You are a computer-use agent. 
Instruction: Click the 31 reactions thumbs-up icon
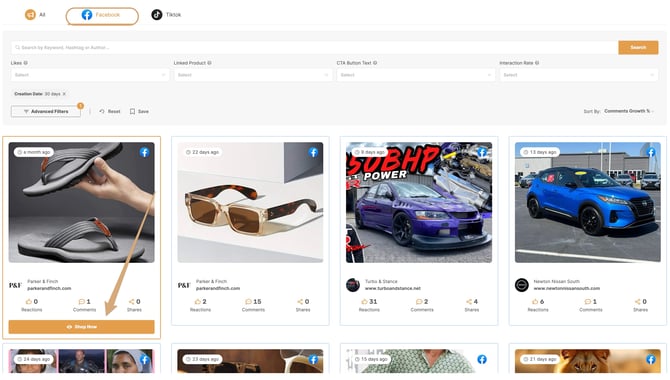pos(364,301)
